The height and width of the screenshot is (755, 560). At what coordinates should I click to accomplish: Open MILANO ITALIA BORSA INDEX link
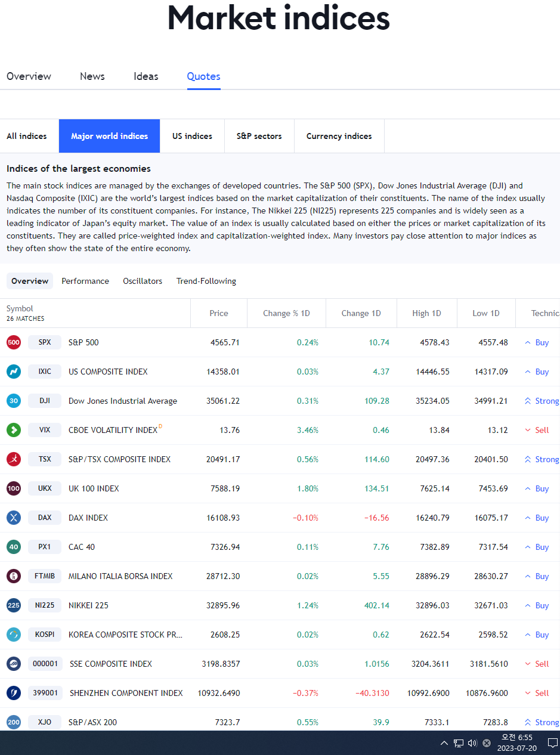120,576
